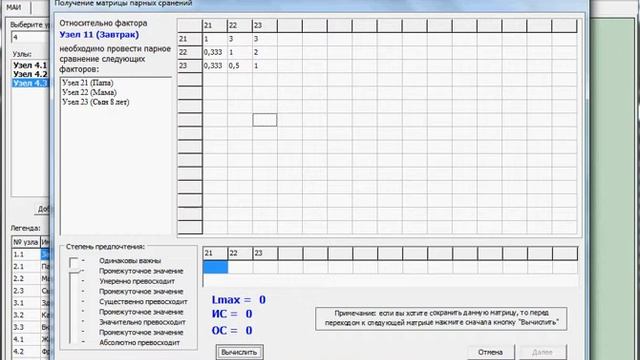This screenshot has width=640, height=360.
Task: Click the blue highlighted cell in lower grid
Action: pyautogui.click(x=215, y=267)
